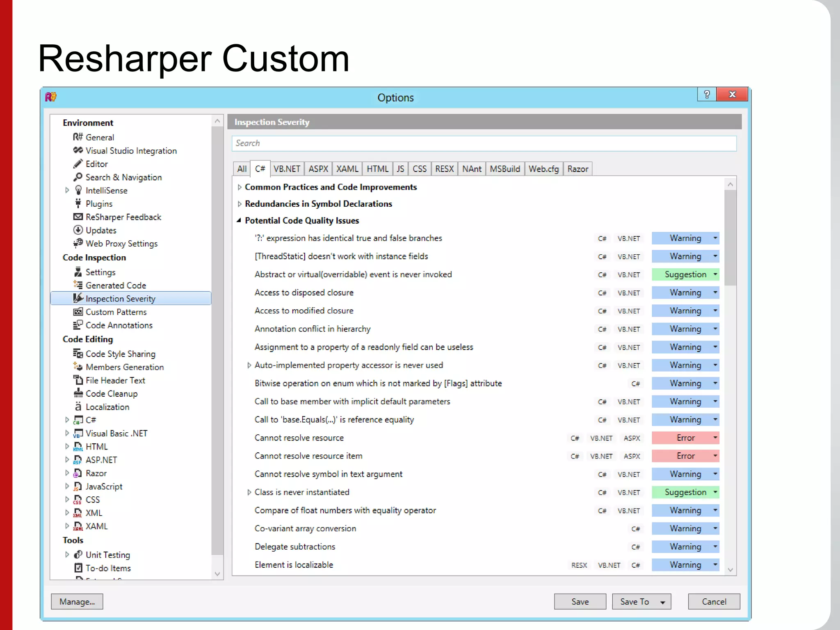Switch to the VB.NET tab
Image resolution: width=840 pixels, height=630 pixels.
coord(287,169)
